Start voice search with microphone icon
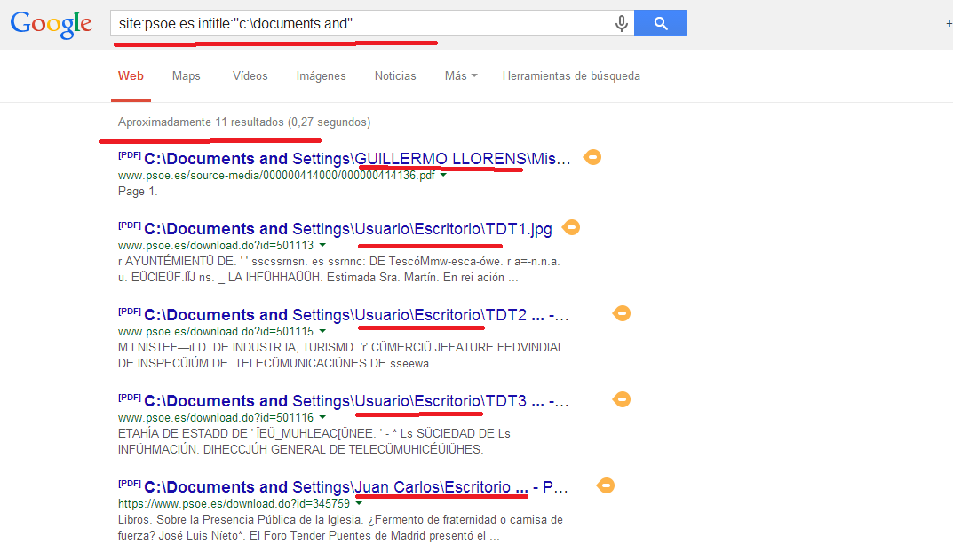This screenshot has width=953, height=560. (621, 24)
